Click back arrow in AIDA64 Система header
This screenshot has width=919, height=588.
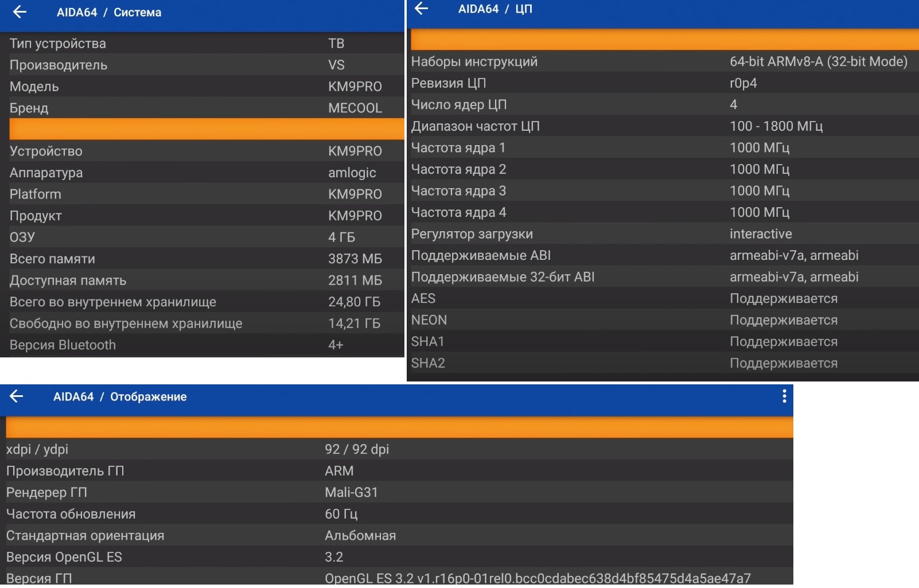tap(20, 12)
